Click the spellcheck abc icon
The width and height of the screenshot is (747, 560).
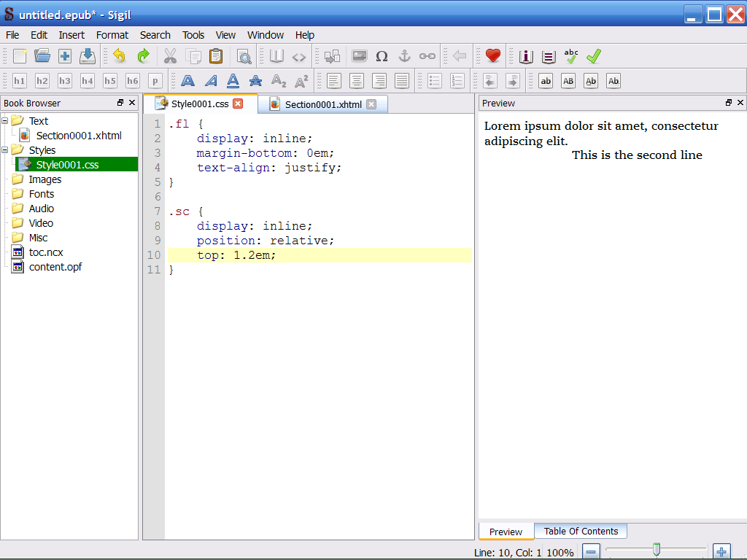[x=571, y=56]
